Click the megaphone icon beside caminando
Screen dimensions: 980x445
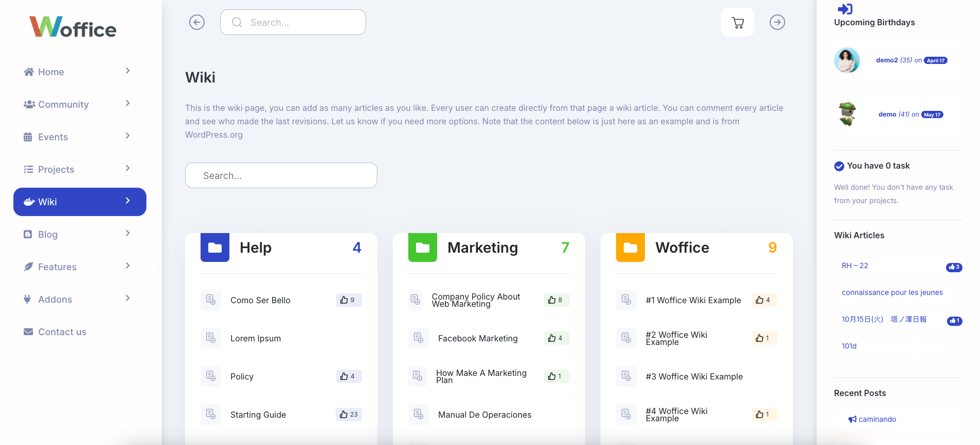coord(853,419)
